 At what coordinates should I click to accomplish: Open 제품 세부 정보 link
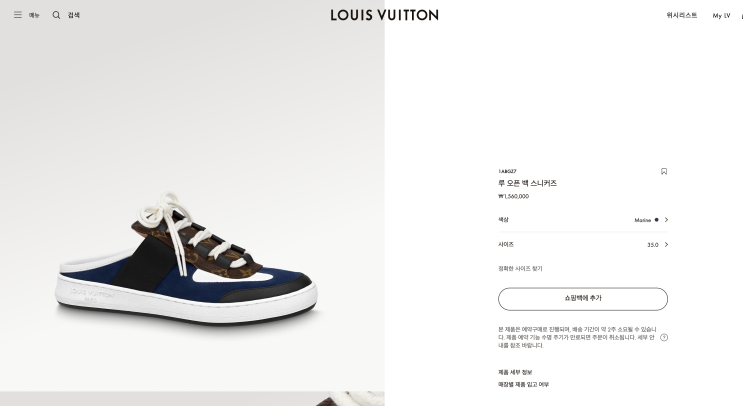(x=515, y=372)
